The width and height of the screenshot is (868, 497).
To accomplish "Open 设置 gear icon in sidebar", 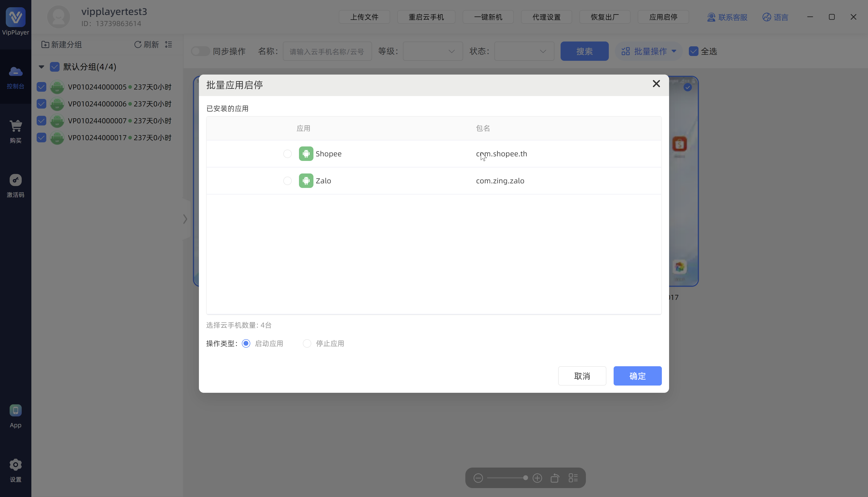I will coord(15,465).
